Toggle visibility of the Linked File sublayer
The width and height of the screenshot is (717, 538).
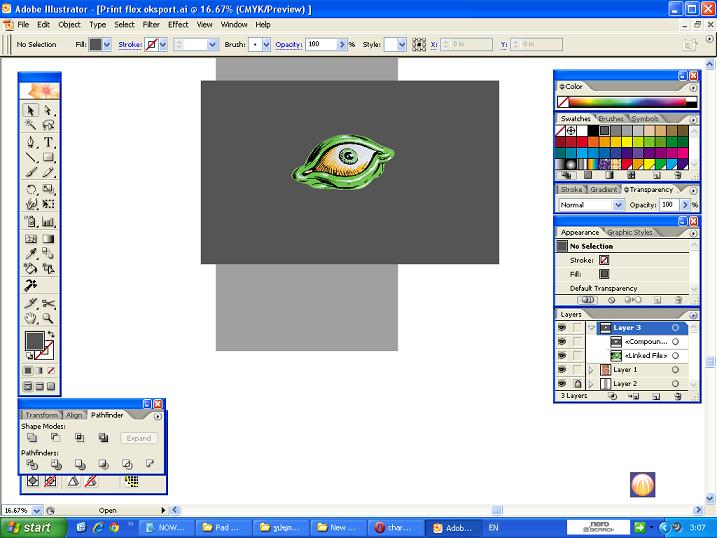(562, 356)
